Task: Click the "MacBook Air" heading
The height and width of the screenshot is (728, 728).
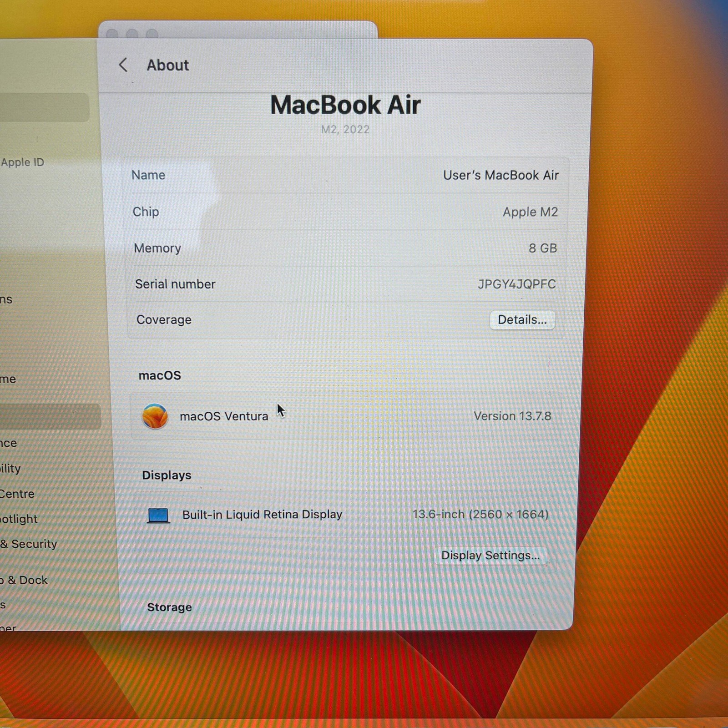Action: click(345, 105)
